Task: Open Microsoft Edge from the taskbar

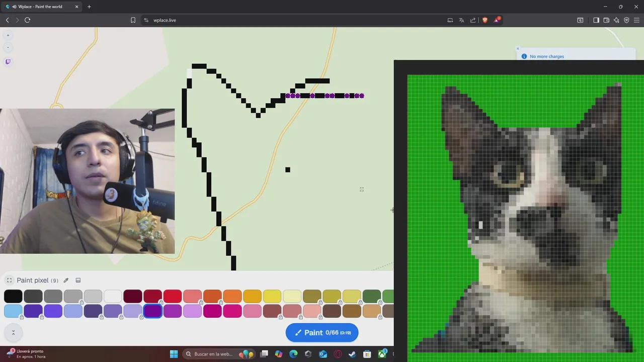Action: pyautogui.click(x=293, y=354)
